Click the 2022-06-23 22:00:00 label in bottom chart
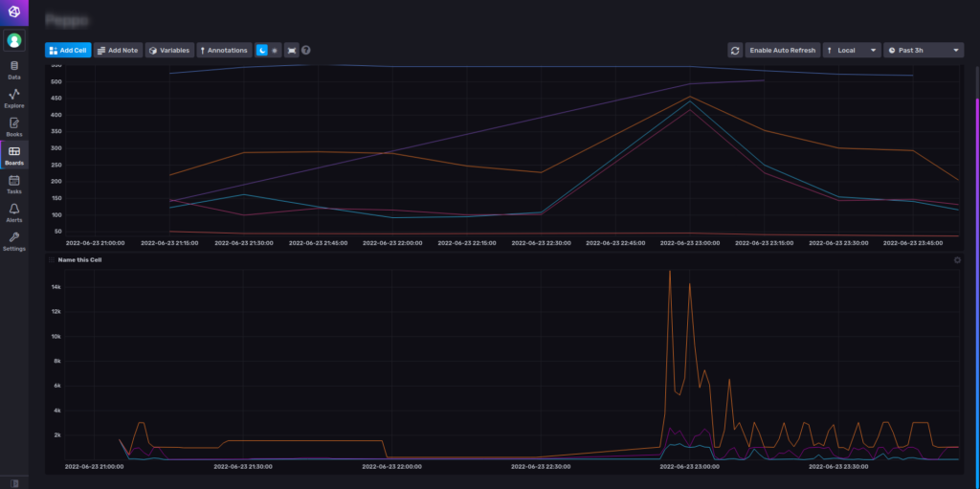The height and width of the screenshot is (489, 980). click(390, 466)
